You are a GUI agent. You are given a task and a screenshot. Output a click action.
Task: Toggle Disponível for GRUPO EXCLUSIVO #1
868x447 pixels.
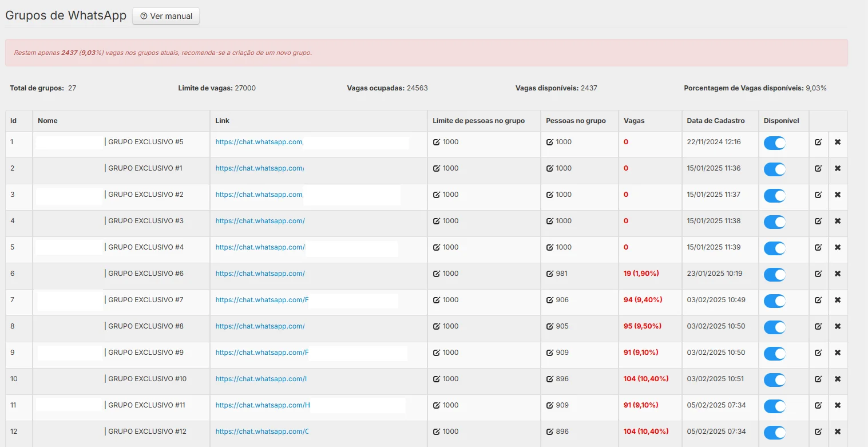click(x=775, y=169)
